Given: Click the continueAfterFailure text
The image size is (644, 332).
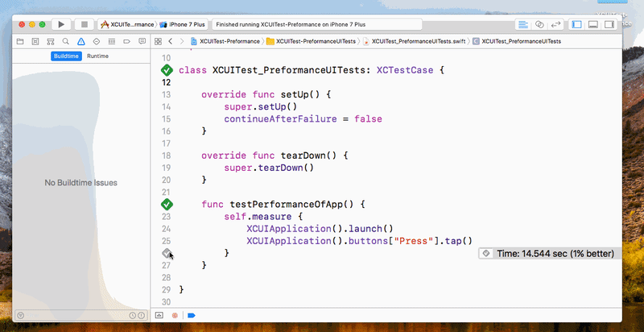Looking at the screenshot, I should tap(280, 119).
